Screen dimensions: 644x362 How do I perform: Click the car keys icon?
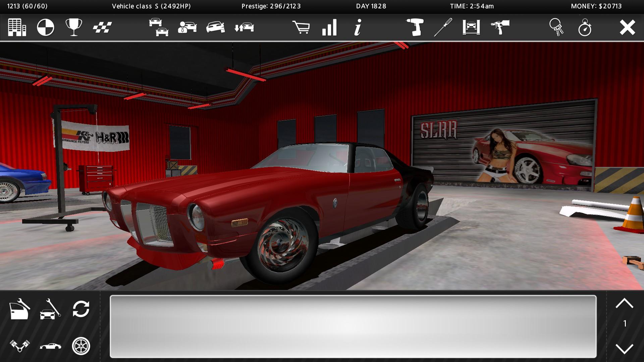coord(556,27)
